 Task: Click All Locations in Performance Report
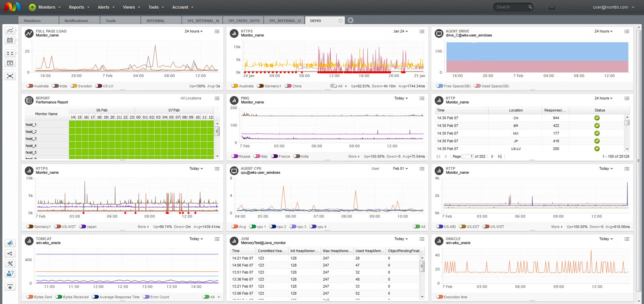191,98
